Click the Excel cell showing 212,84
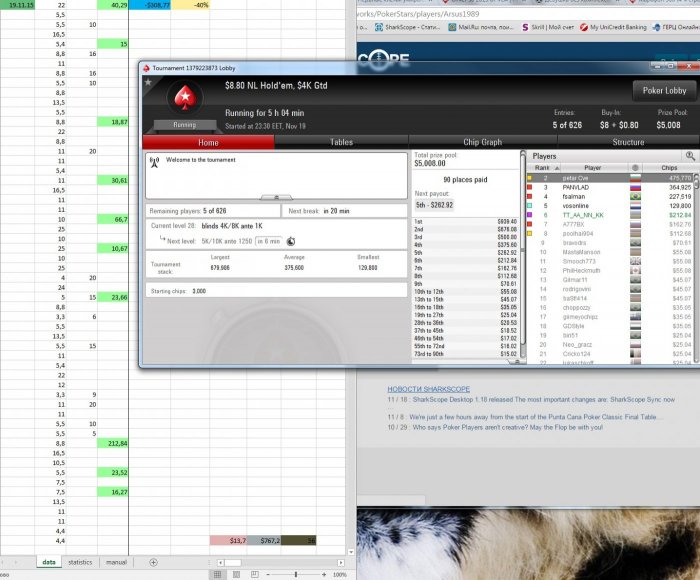The image size is (700, 580). [112, 443]
